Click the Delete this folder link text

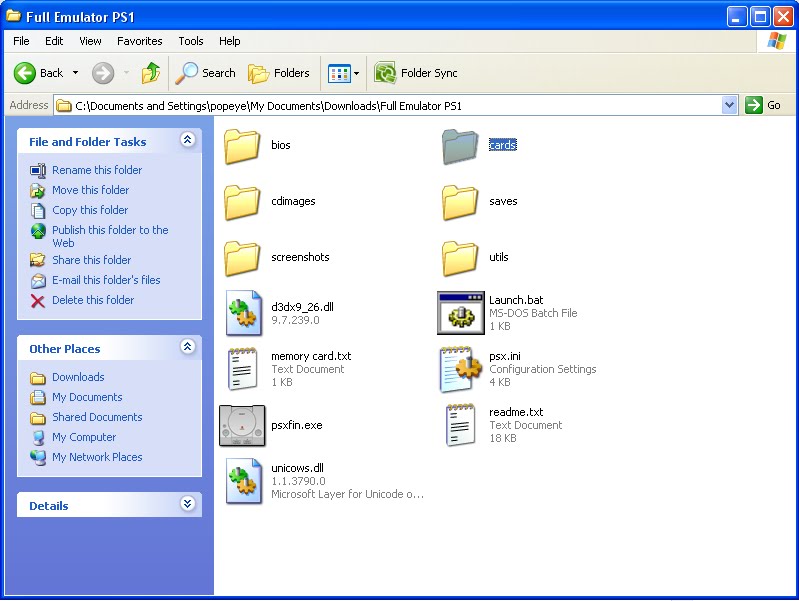point(93,300)
